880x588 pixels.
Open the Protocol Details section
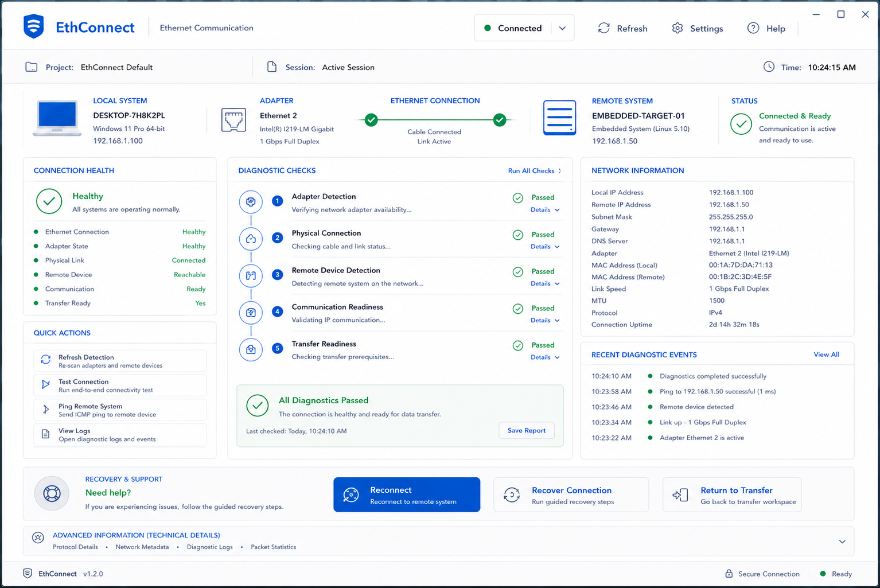(75, 547)
